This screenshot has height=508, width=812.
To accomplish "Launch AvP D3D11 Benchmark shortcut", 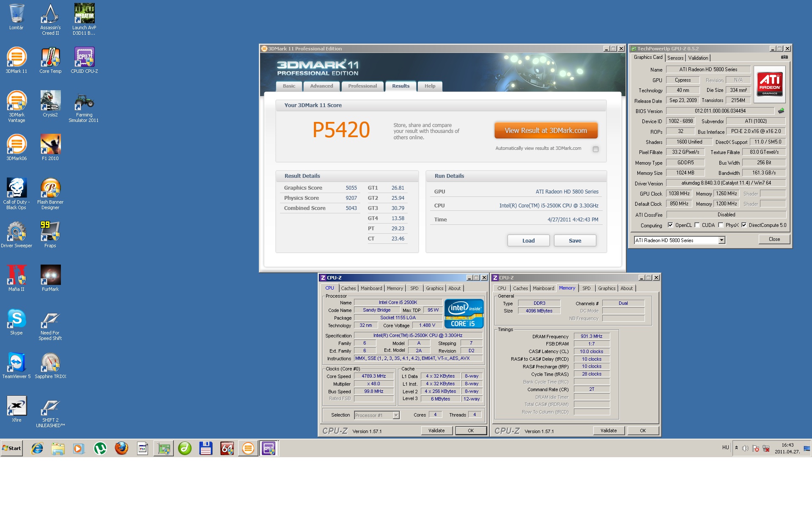I will (84, 19).
